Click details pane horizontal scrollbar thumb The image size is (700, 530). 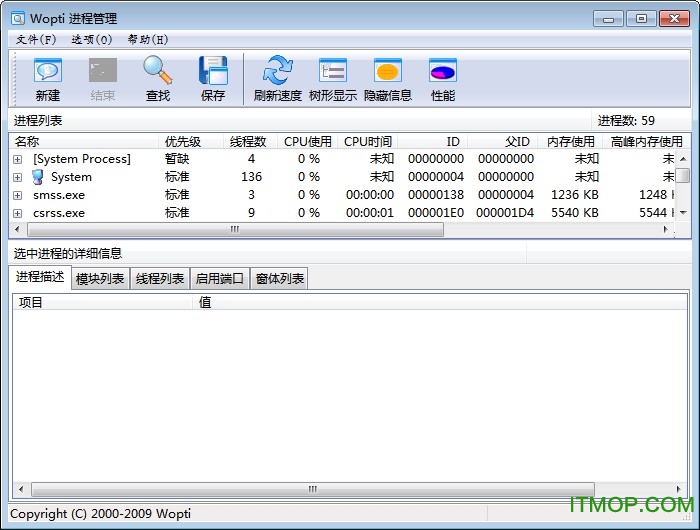[x=312, y=489]
